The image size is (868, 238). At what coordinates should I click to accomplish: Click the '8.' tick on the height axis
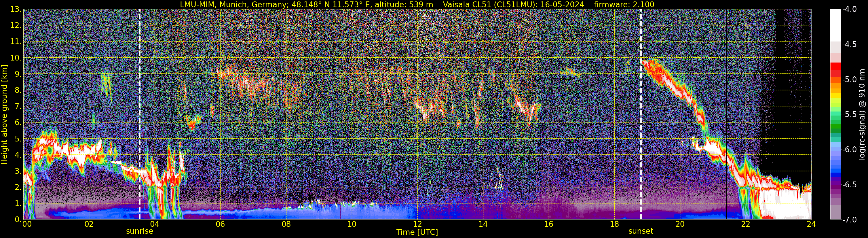tap(18, 90)
